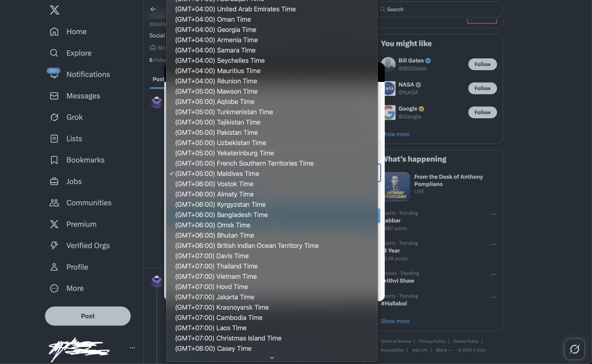Open More circle icon in sidebar
The image size is (592, 364).
(x=54, y=289)
